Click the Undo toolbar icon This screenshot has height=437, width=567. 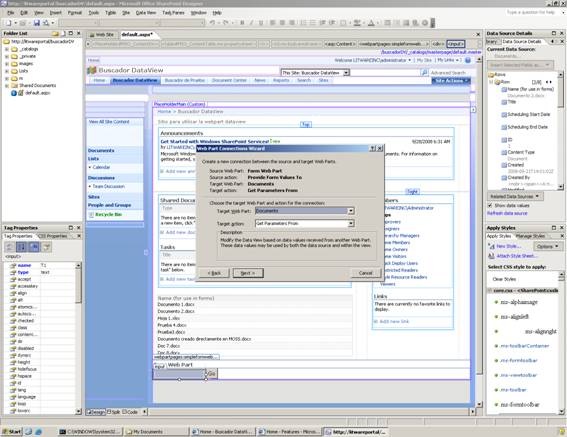(x=212, y=23)
